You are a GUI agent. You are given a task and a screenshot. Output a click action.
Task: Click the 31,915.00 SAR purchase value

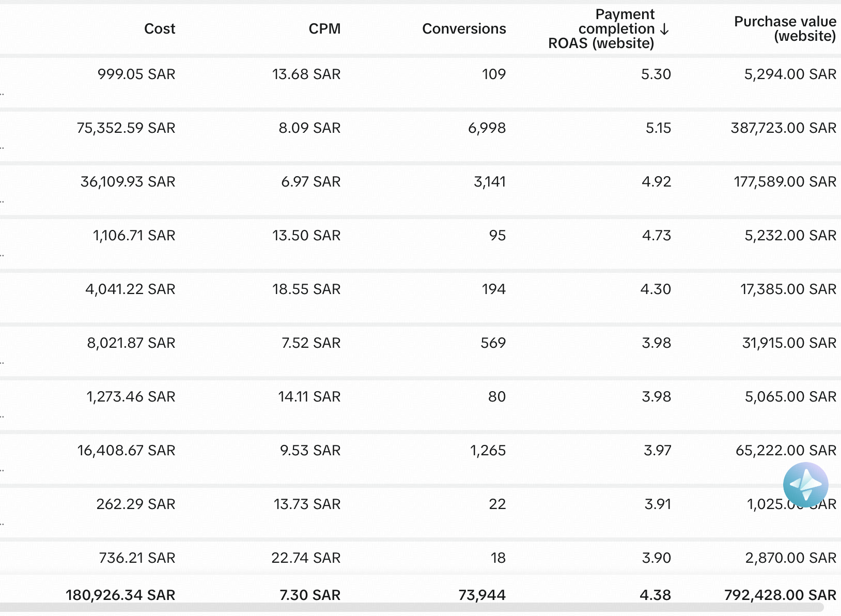tap(789, 343)
